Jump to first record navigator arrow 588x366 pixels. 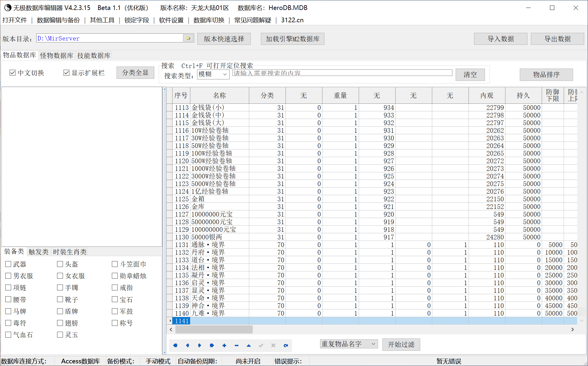point(175,345)
